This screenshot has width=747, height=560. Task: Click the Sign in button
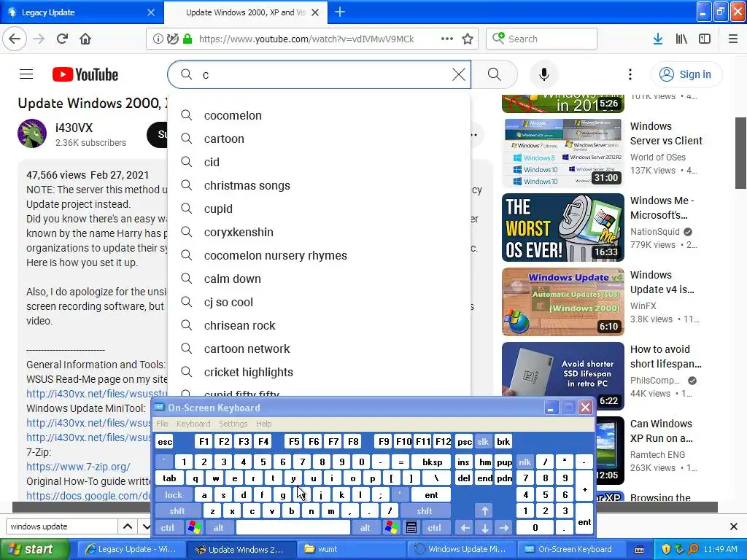tap(686, 74)
